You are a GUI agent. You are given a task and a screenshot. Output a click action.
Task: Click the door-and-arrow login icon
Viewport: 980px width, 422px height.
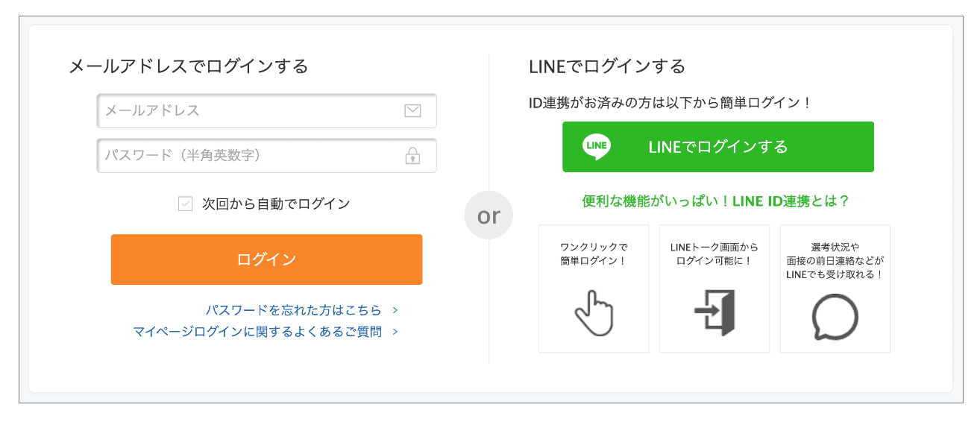point(714,312)
